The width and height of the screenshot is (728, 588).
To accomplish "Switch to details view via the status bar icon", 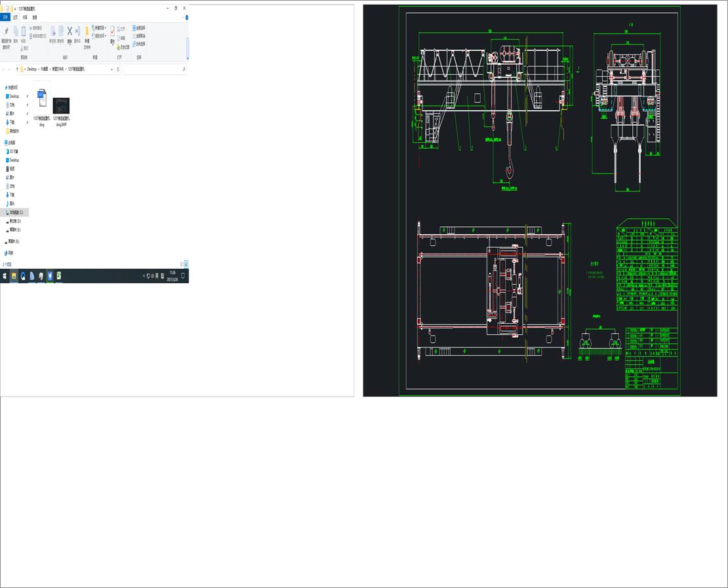I will tap(182, 265).
